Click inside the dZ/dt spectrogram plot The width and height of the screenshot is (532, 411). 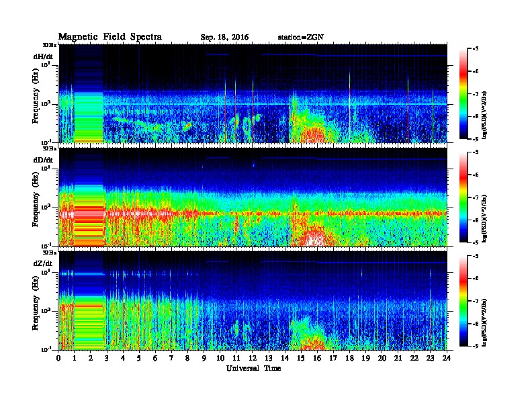(253, 301)
